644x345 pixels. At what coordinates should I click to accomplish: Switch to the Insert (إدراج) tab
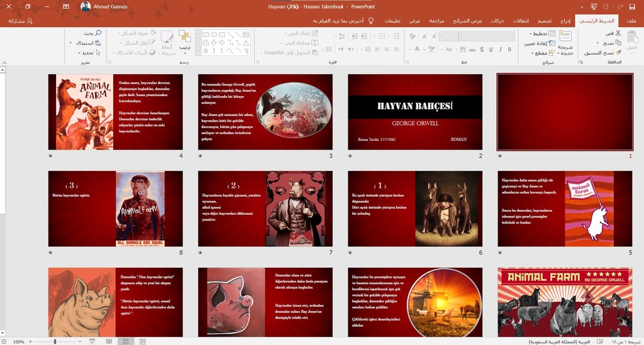[x=565, y=21]
